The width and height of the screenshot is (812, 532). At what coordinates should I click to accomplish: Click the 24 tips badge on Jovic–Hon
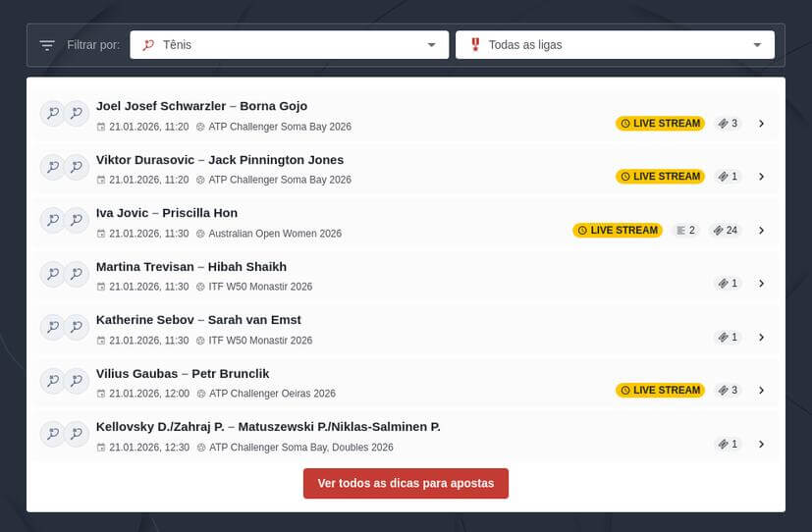pos(727,231)
